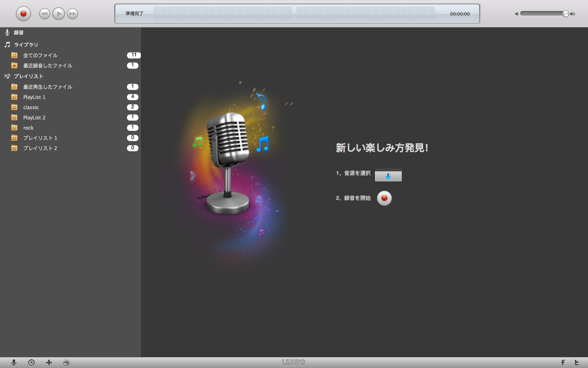Start recording with the top-left red record button
The width and height of the screenshot is (588, 368).
tap(23, 13)
